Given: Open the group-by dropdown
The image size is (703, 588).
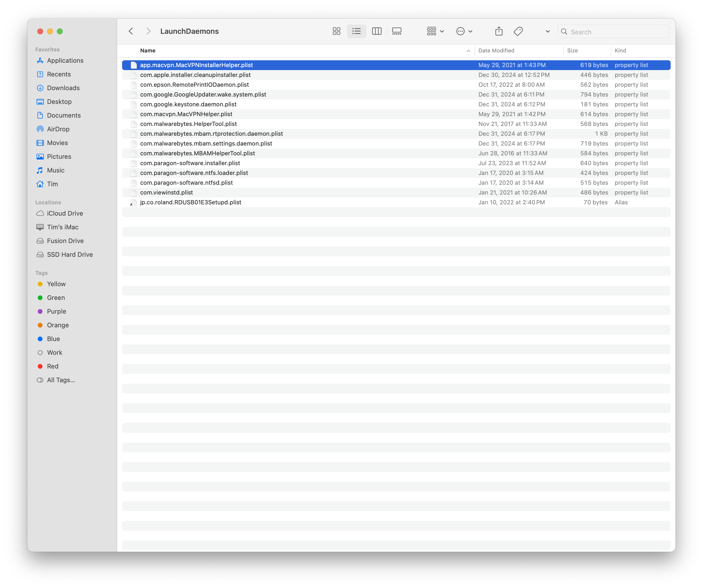Looking at the screenshot, I should point(435,31).
